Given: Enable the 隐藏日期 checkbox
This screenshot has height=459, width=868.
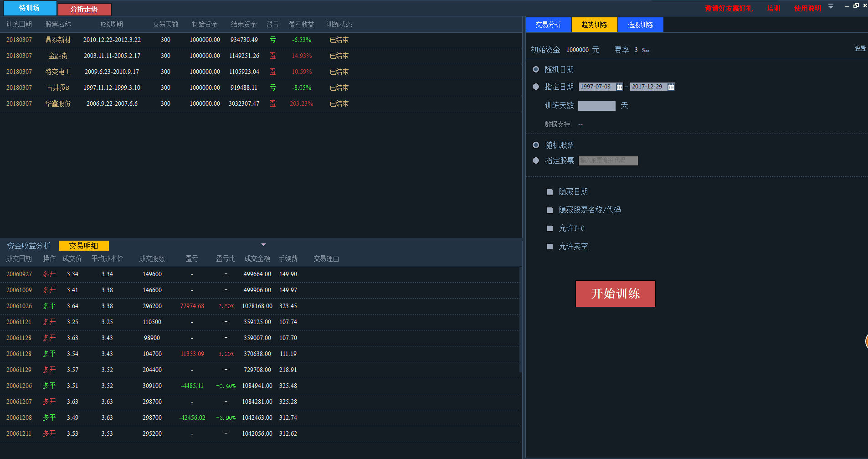Looking at the screenshot, I should pos(550,192).
